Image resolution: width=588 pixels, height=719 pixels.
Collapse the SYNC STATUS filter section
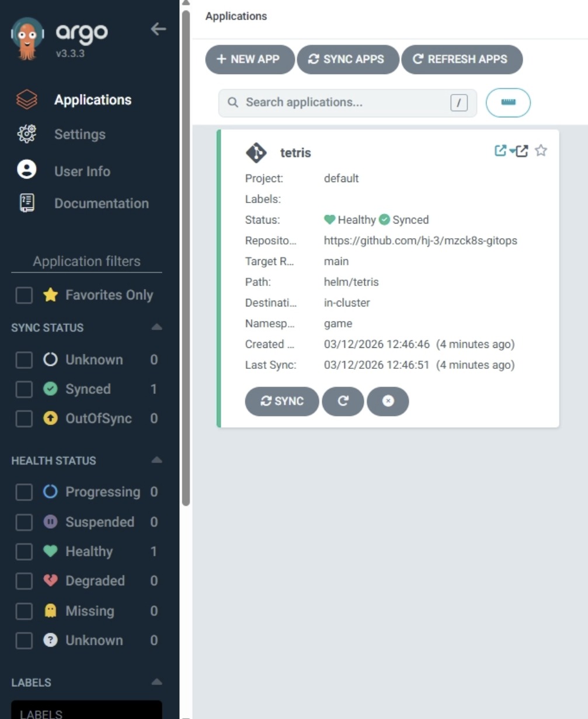click(156, 327)
